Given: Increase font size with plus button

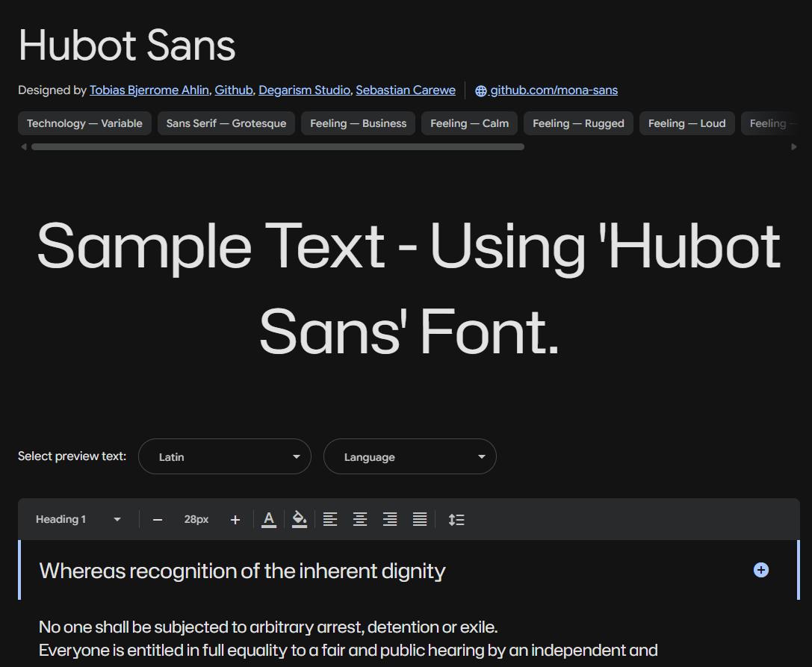Looking at the screenshot, I should pos(235,520).
